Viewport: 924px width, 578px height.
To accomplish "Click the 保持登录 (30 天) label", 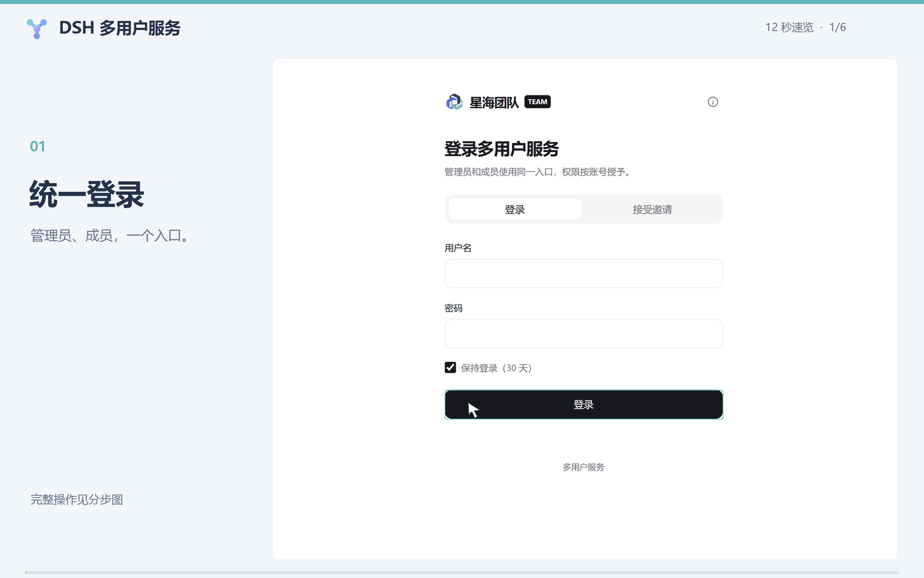I will pyautogui.click(x=496, y=368).
